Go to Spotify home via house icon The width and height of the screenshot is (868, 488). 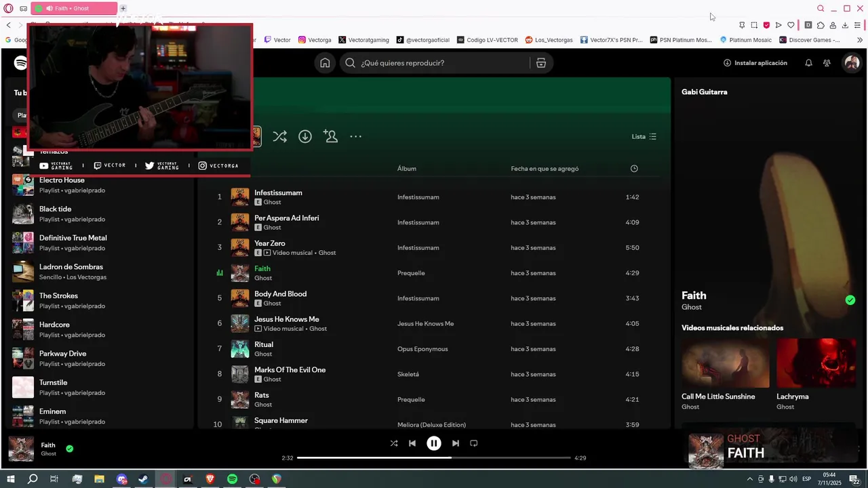[x=325, y=63]
